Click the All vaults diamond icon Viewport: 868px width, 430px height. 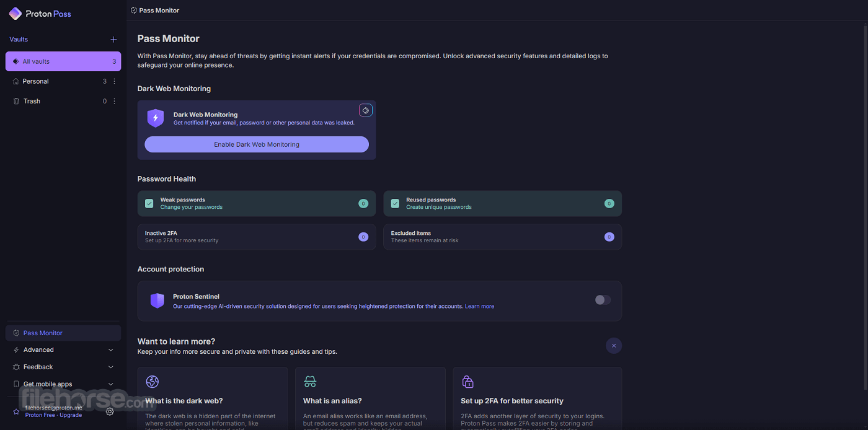pyautogui.click(x=16, y=61)
